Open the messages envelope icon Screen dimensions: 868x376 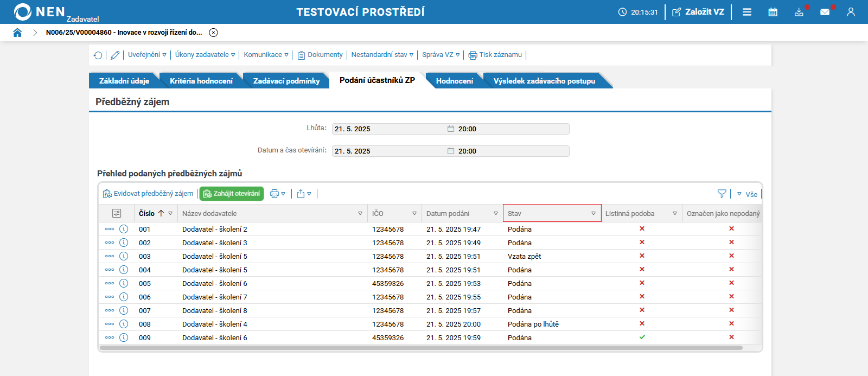point(825,12)
